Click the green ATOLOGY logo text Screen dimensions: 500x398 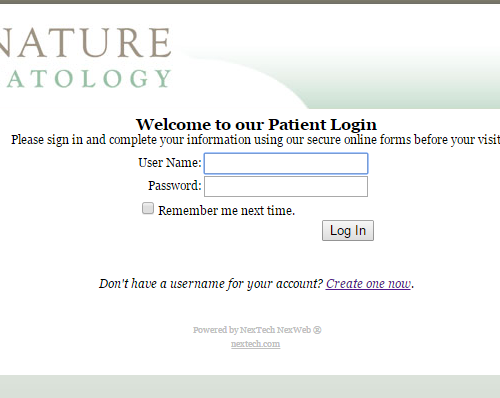pos(89,79)
